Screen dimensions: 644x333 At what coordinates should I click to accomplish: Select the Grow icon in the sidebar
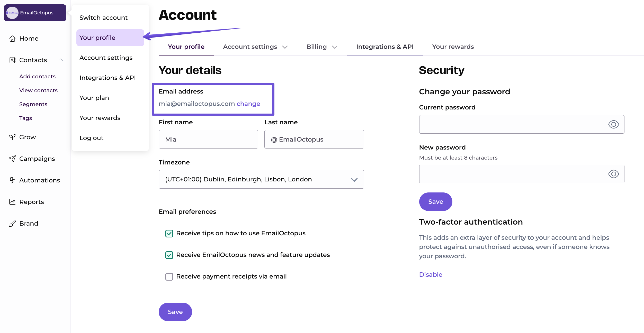(12, 137)
